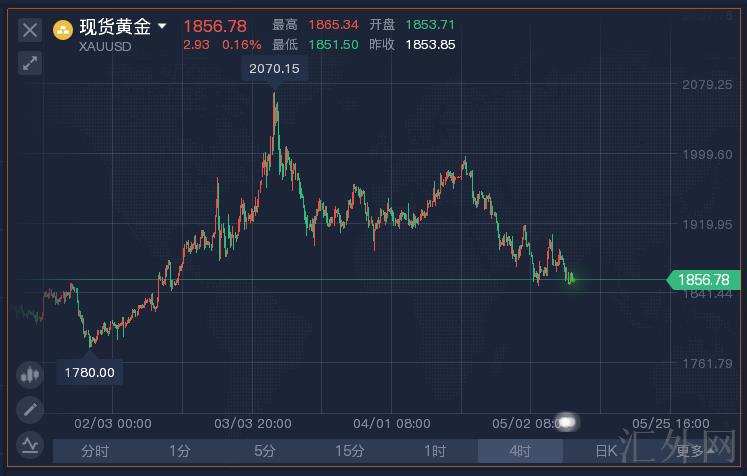Click the 1780.00 low price label
Viewport: 747px width, 476px height.
(90, 372)
